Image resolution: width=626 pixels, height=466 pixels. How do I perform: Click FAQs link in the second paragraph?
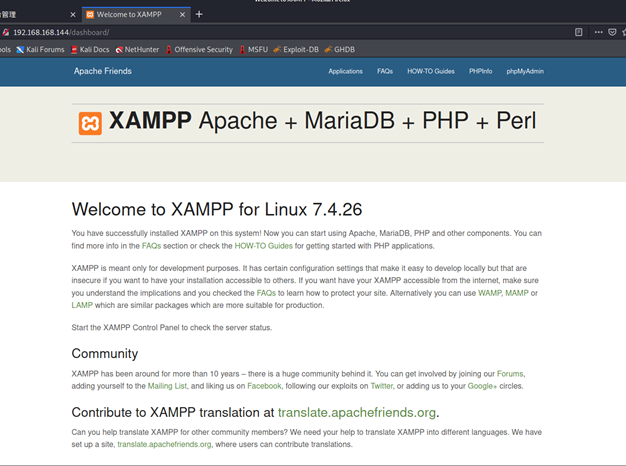[x=266, y=293]
